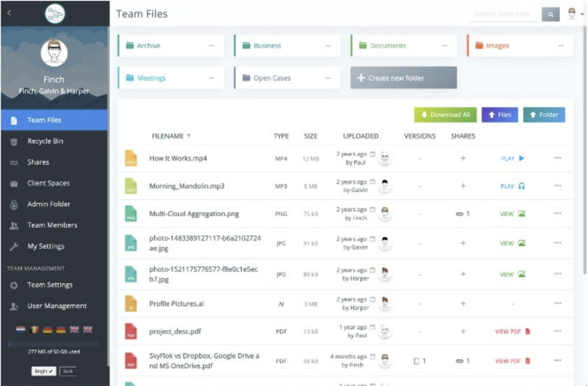Screen dimensions: 588x386
Task: Open the Business folder
Action: tap(287, 45)
